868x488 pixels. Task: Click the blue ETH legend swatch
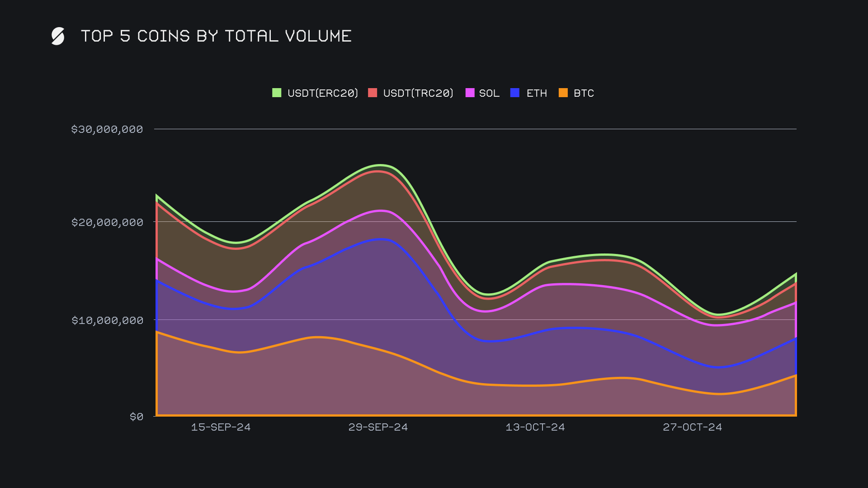click(515, 93)
